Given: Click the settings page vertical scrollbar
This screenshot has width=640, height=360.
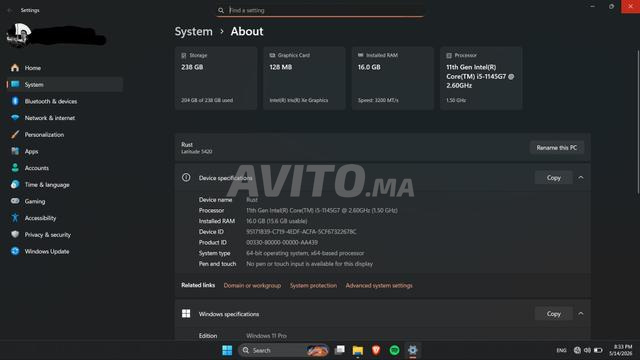Looking at the screenshot, I should tap(638, 122).
